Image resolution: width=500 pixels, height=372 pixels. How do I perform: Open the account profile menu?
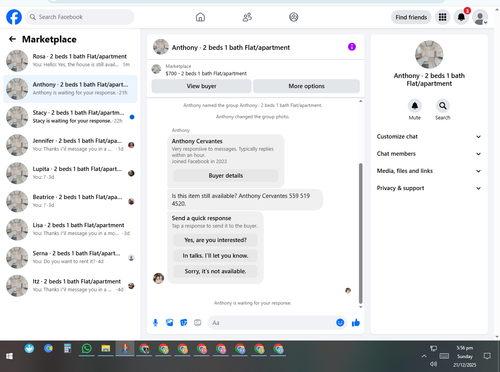click(x=480, y=17)
